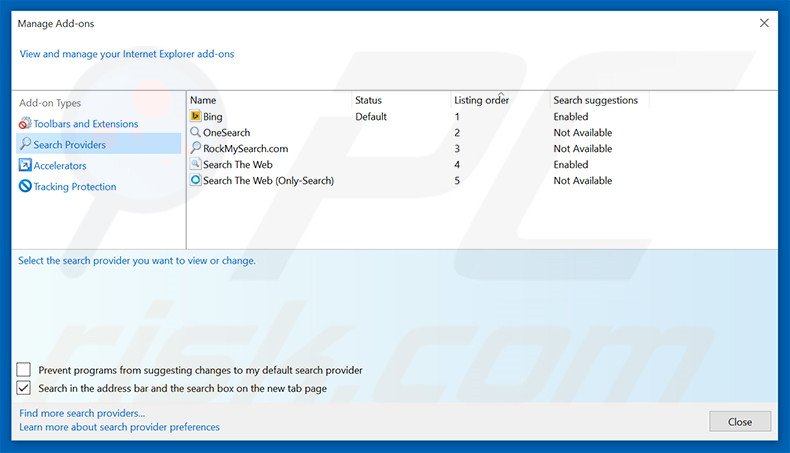
Task: Click the Accelerators arrow icon
Action: (25, 165)
